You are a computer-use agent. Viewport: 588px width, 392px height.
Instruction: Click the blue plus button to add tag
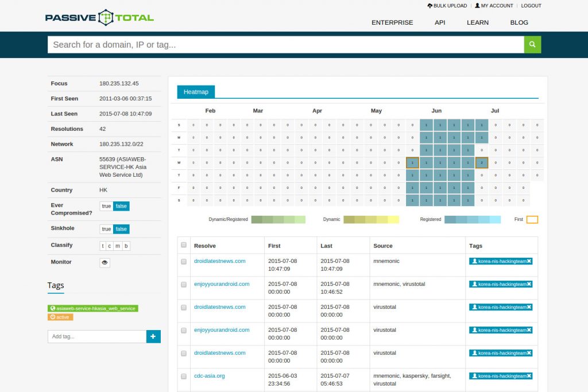coord(153,336)
